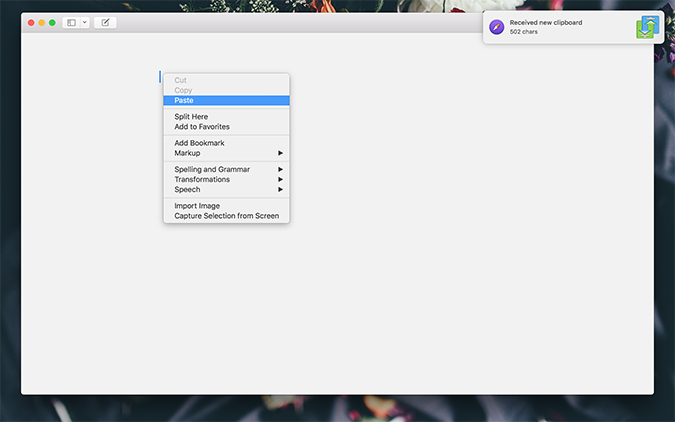The width and height of the screenshot is (675, 422).
Task: Close the window with the red button
Action: [x=31, y=22]
